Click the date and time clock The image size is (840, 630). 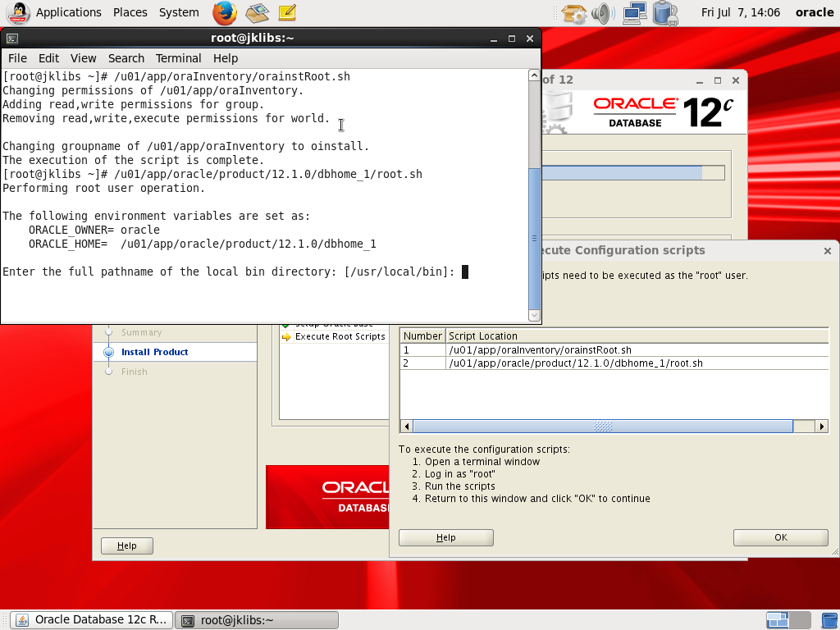741,12
